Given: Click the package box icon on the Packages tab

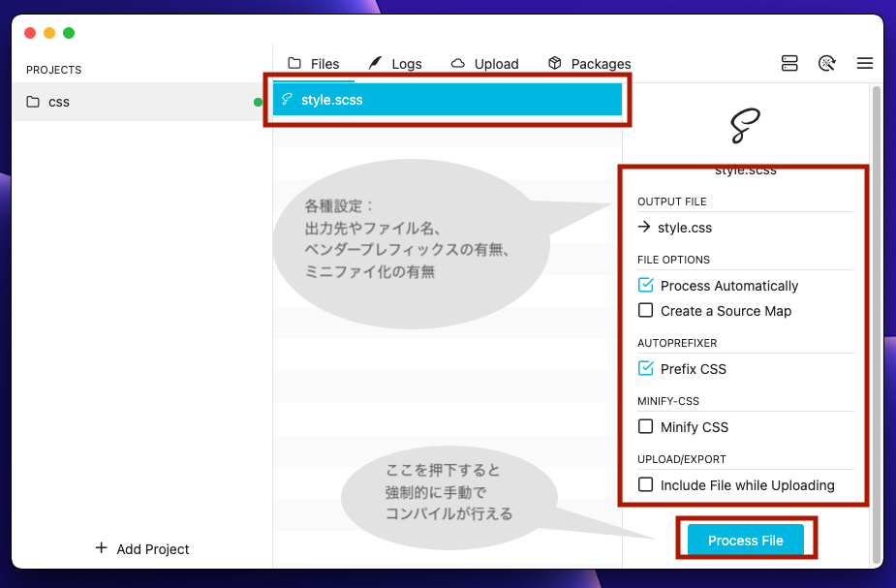Looking at the screenshot, I should tap(553, 62).
